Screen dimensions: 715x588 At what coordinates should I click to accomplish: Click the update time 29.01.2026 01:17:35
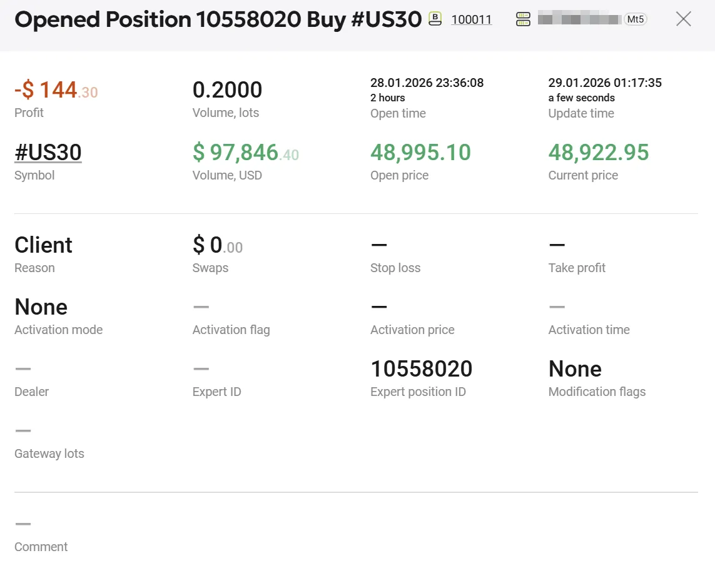click(x=604, y=83)
